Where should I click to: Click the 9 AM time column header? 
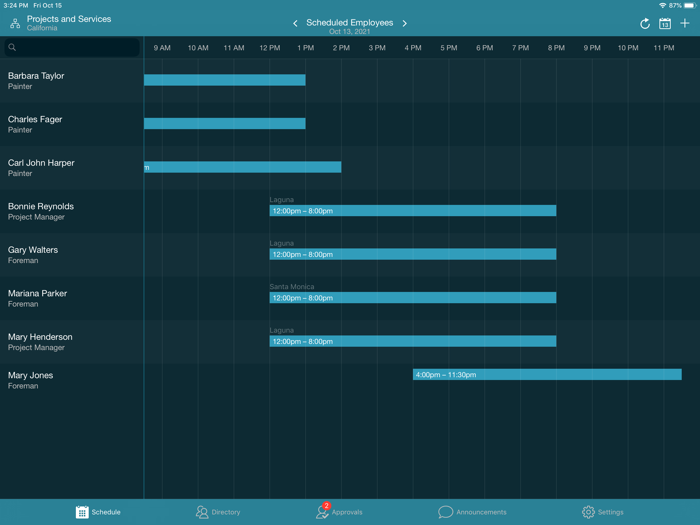tap(162, 48)
